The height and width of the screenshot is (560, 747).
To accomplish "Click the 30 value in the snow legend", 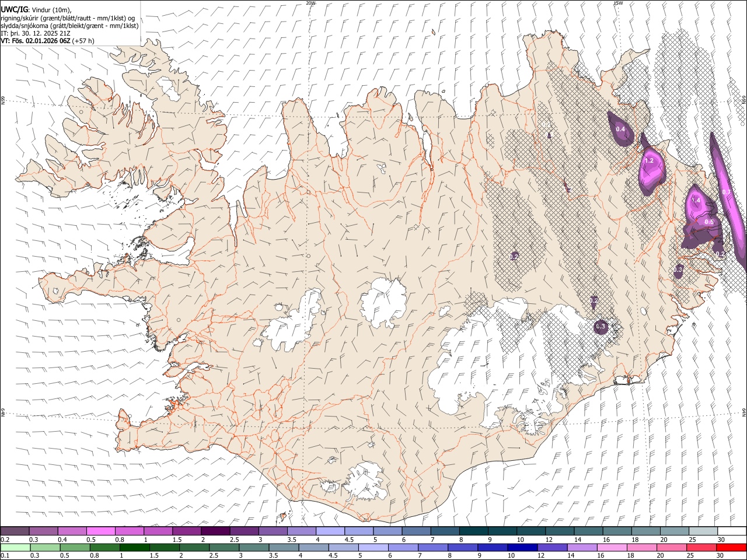I will (721, 540).
